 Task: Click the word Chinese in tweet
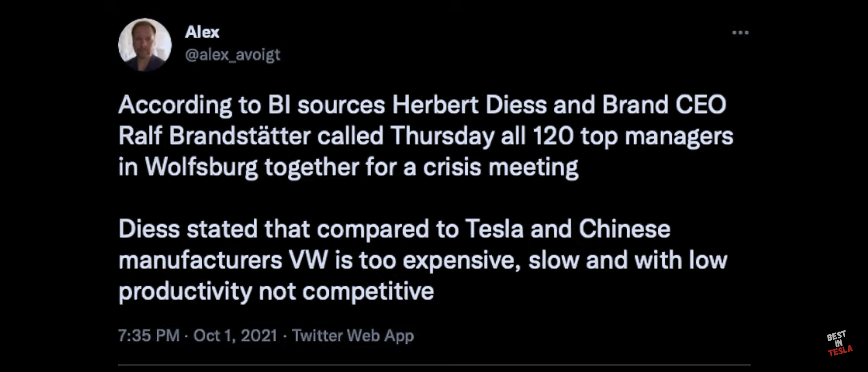click(625, 229)
